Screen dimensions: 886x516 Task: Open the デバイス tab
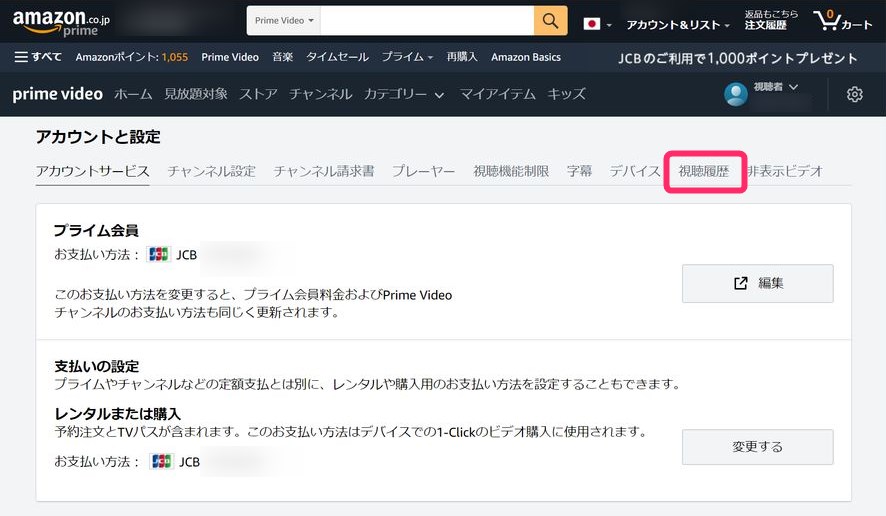pos(635,171)
